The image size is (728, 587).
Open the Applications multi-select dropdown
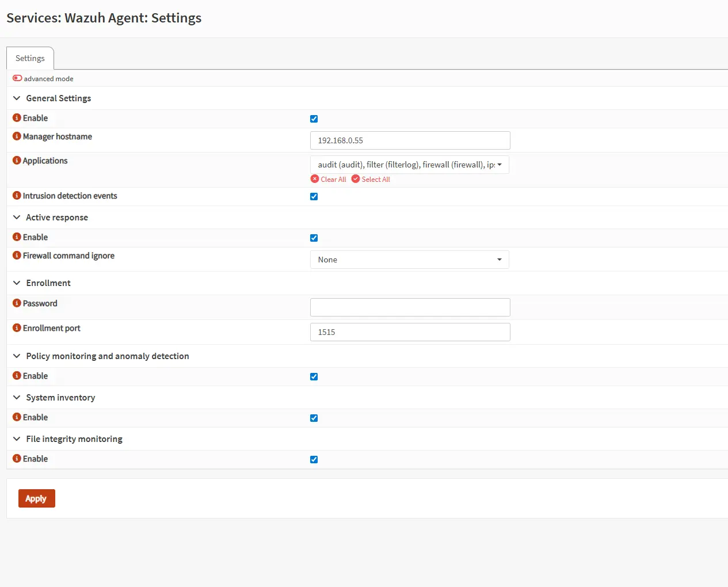coord(410,165)
